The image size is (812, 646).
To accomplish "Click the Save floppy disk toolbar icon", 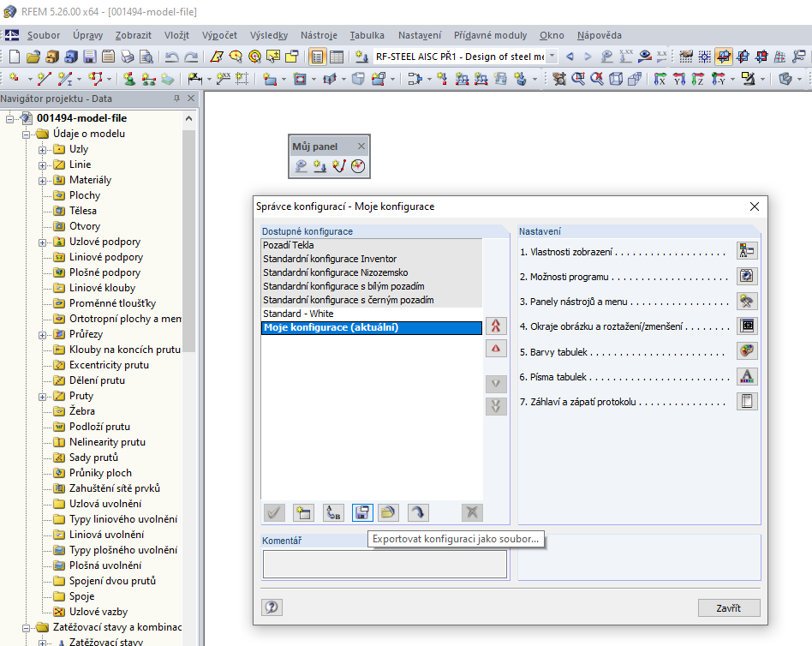I will tap(90, 57).
